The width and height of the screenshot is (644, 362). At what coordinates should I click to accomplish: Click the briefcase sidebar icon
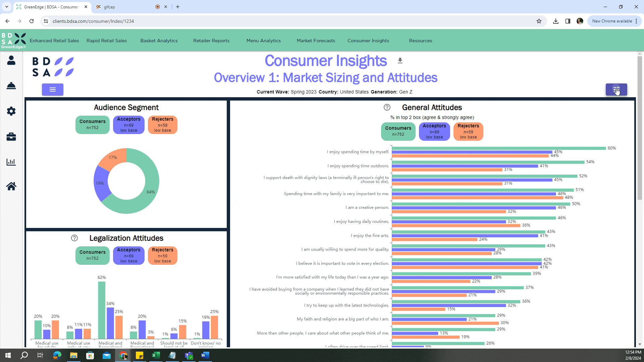(11, 137)
